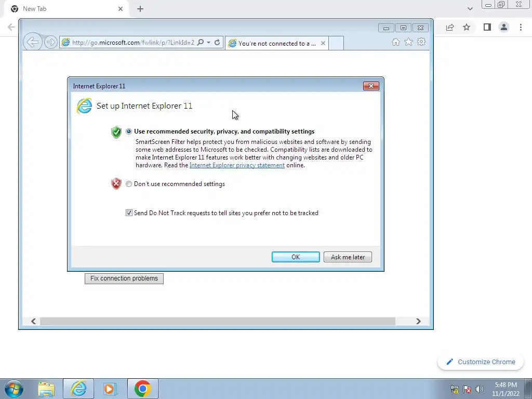Open Chrome tab search chevron
This screenshot has width=532, height=399.
click(x=470, y=9)
